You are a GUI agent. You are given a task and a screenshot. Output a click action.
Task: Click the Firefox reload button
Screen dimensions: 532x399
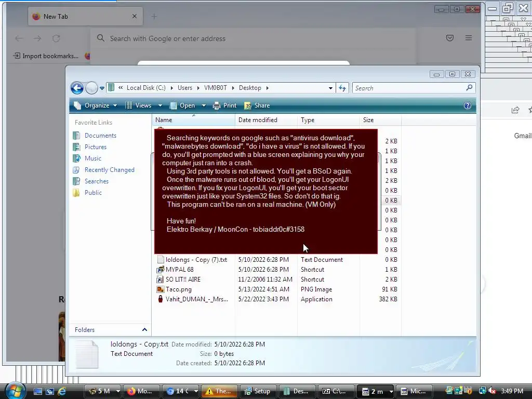(x=56, y=38)
